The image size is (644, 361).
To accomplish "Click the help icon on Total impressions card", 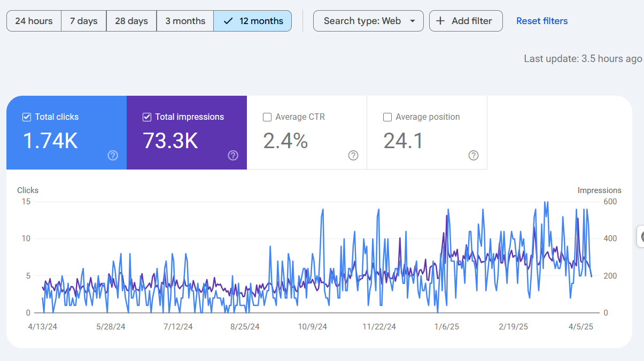I will 233,156.
